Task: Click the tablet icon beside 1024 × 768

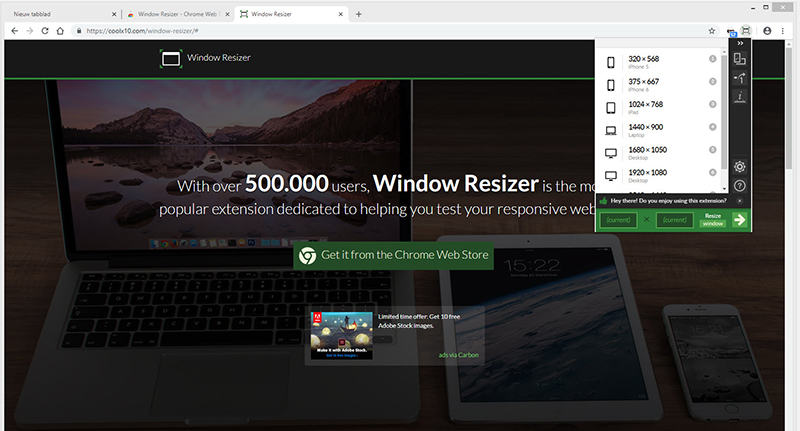Action: click(611, 108)
